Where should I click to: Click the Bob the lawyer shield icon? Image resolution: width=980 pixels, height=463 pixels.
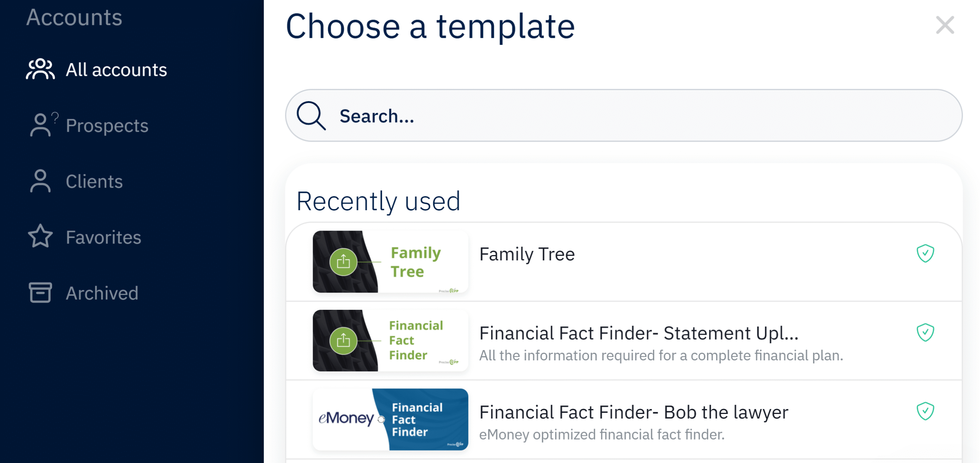point(925,411)
